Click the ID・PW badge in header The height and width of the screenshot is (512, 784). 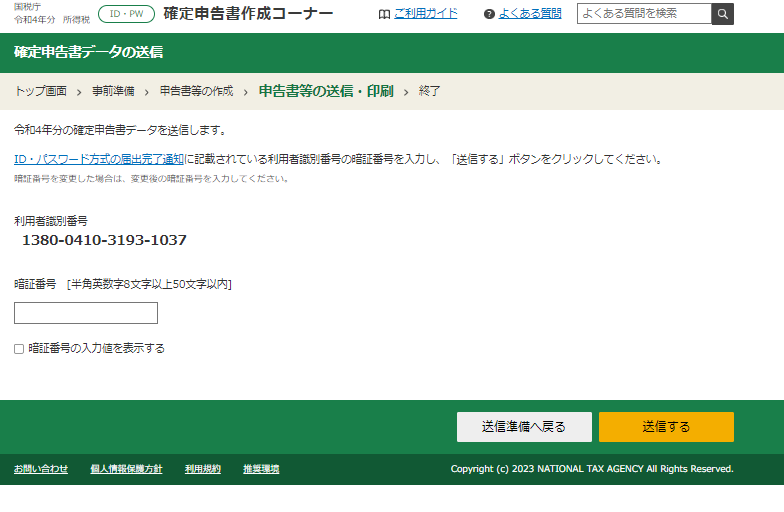click(126, 14)
